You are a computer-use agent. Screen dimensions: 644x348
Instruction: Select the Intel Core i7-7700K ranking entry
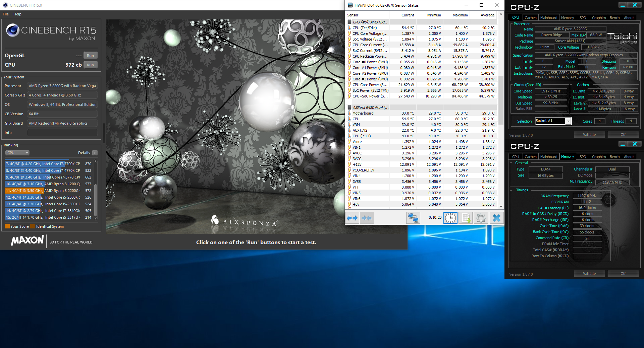click(49, 164)
